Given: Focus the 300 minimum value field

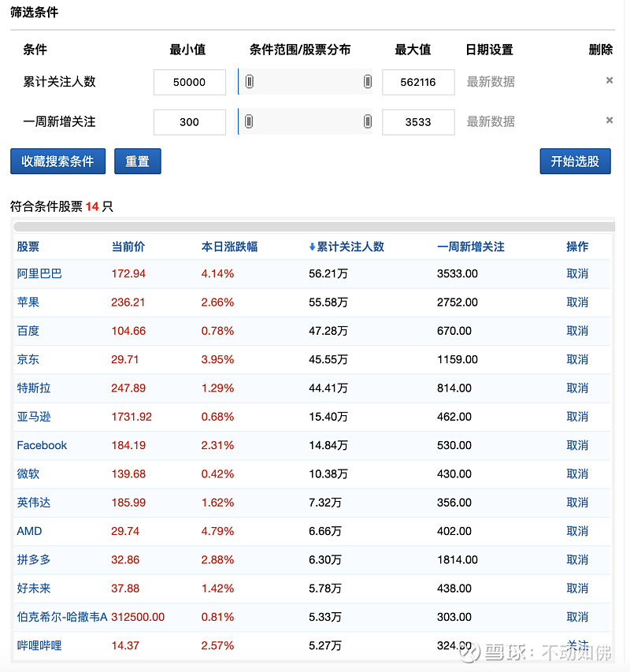Looking at the screenshot, I should (190, 122).
